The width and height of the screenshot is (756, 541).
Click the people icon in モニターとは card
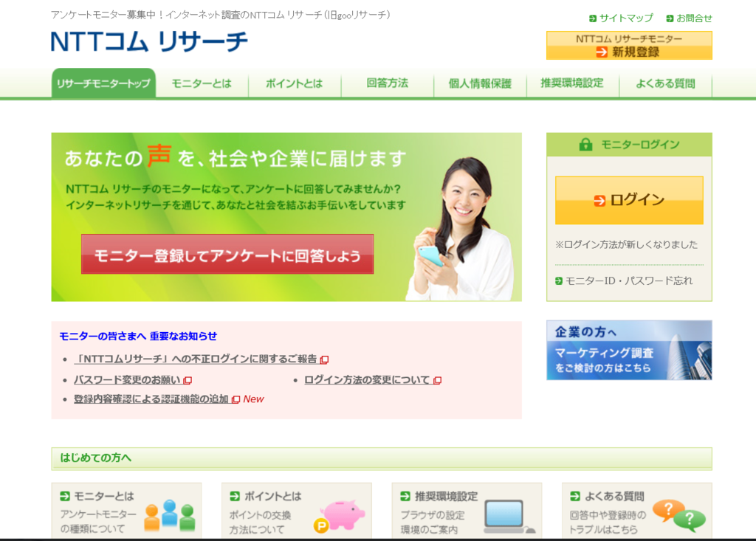(170, 515)
